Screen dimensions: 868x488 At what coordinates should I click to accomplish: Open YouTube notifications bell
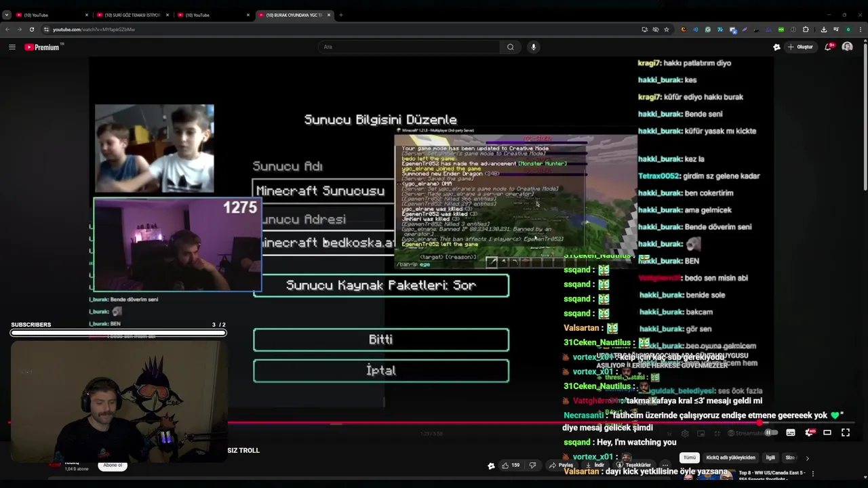coord(829,47)
